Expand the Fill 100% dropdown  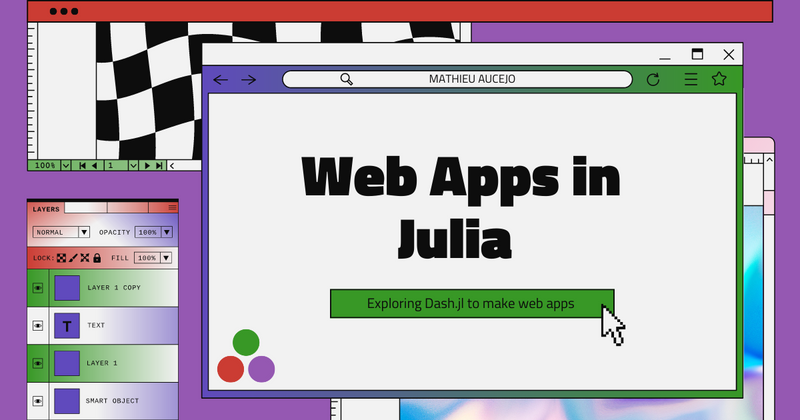165,258
